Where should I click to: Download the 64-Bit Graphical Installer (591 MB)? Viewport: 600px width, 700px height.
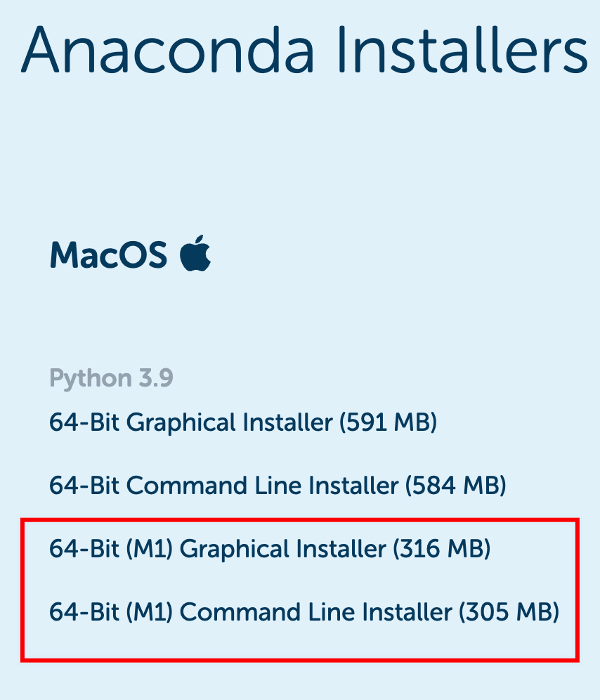pyautogui.click(x=243, y=423)
